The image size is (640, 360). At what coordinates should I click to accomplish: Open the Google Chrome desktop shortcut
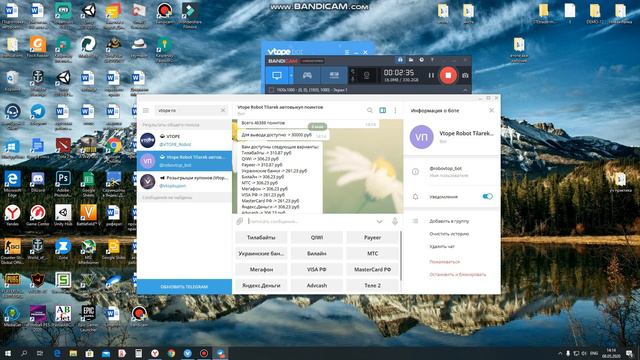pyautogui.click(x=114, y=148)
